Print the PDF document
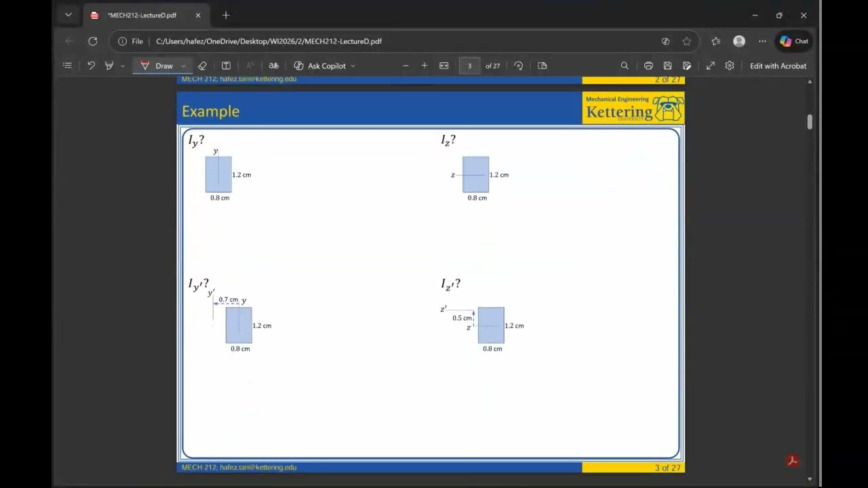868x488 pixels. [648, 66]
